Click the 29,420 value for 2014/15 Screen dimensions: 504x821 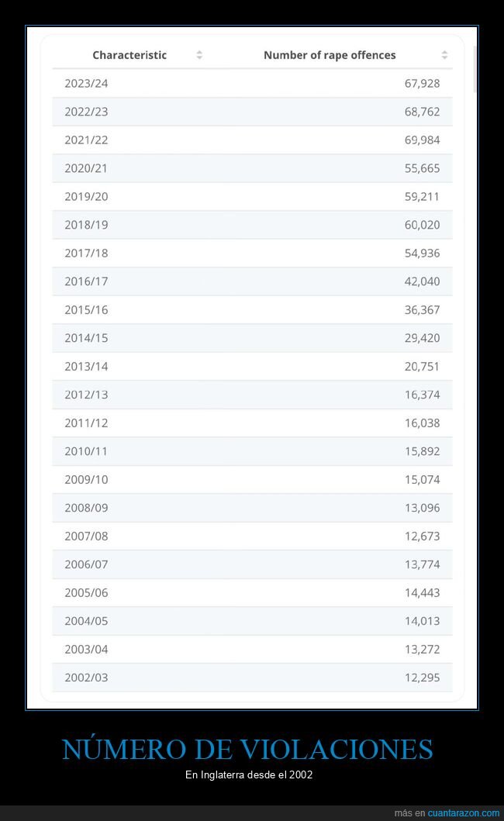[x=422, y=338]
